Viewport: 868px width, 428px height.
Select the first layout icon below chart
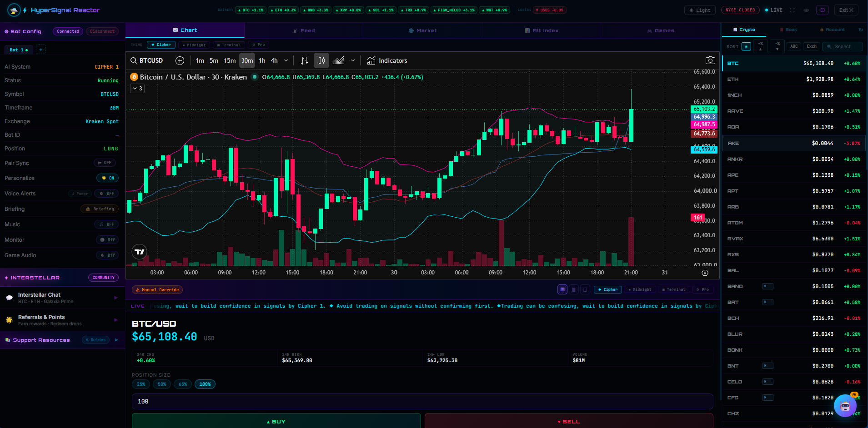562,289
